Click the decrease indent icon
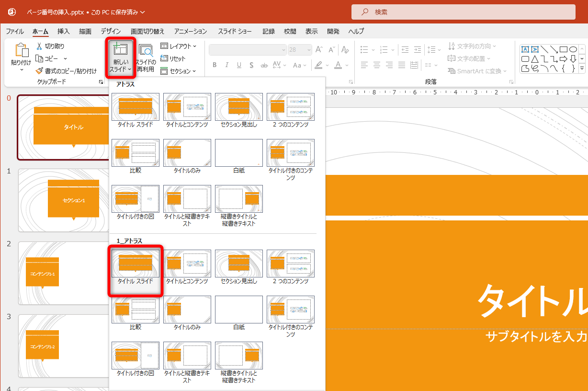Viewport: 588px width, 391px height. [x=405, y=50]
